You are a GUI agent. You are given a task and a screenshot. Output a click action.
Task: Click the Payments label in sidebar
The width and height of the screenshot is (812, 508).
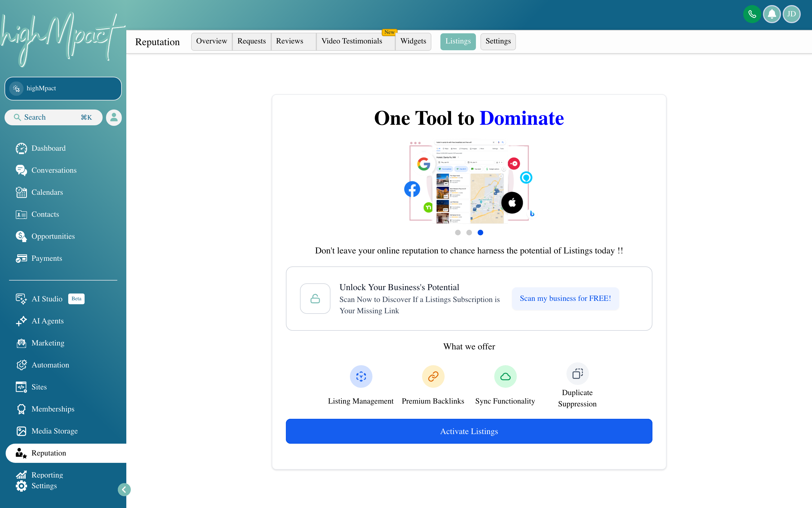(x=47, y=258)
